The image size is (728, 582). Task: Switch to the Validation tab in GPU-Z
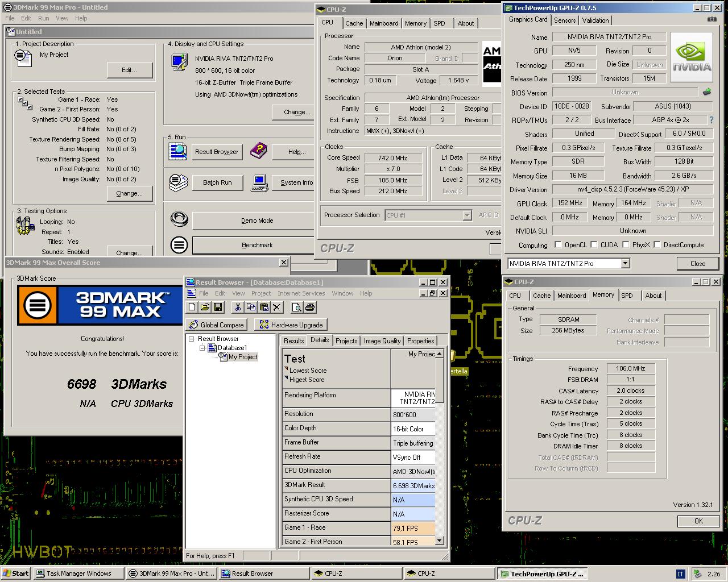coord(595,20)
